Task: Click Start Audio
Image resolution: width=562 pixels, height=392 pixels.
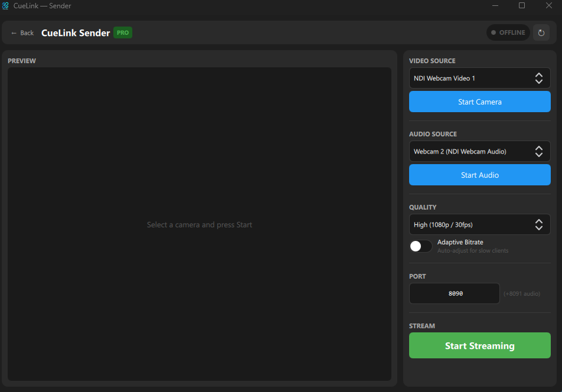Action: pyautogui.click(x=479, y=175)
